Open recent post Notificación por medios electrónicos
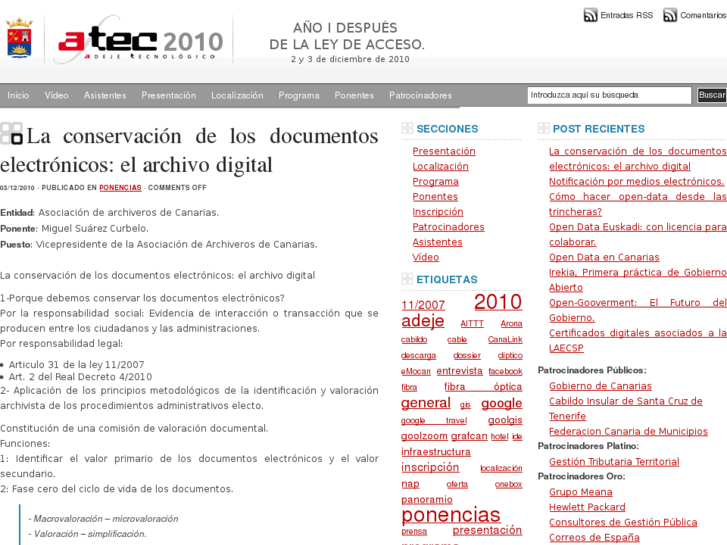727x545 pixels. 637,182
